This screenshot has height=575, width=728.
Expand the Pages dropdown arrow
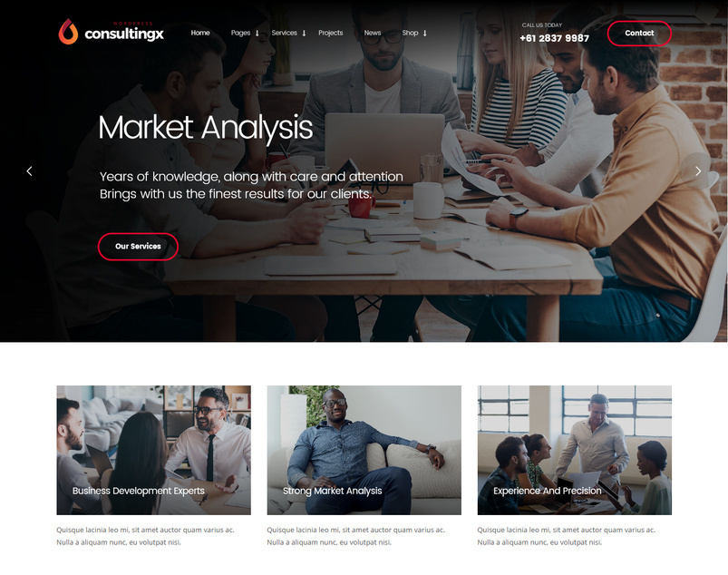257,33
